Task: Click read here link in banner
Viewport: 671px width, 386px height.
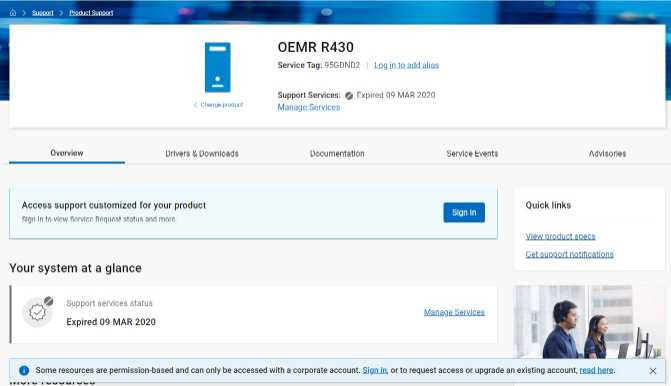Action: 597,370
